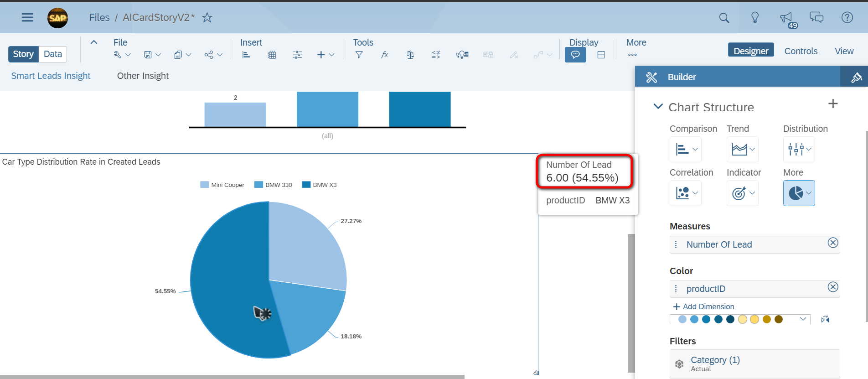
Task: Select the filter funnel tool
Action: point(359,55)
